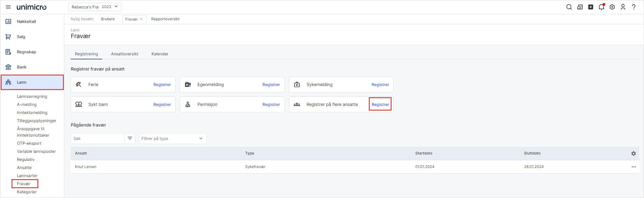Open Lønnsavregning in the sidebar

32,96
